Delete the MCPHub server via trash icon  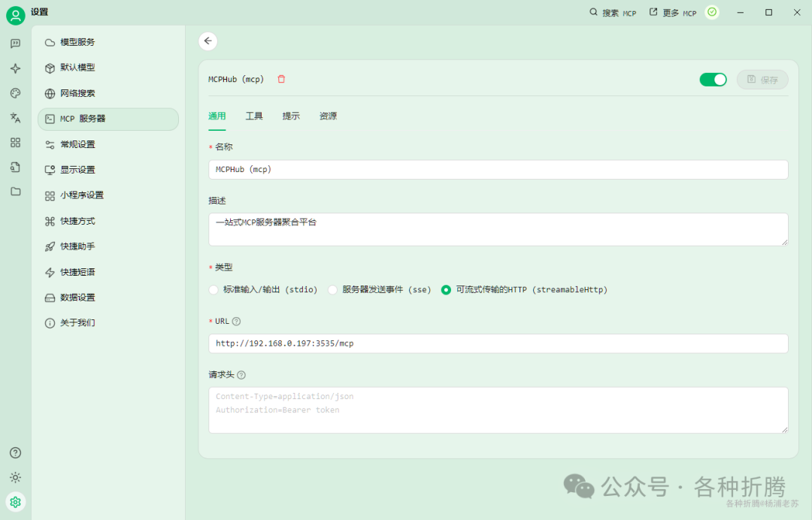[281, 79]
